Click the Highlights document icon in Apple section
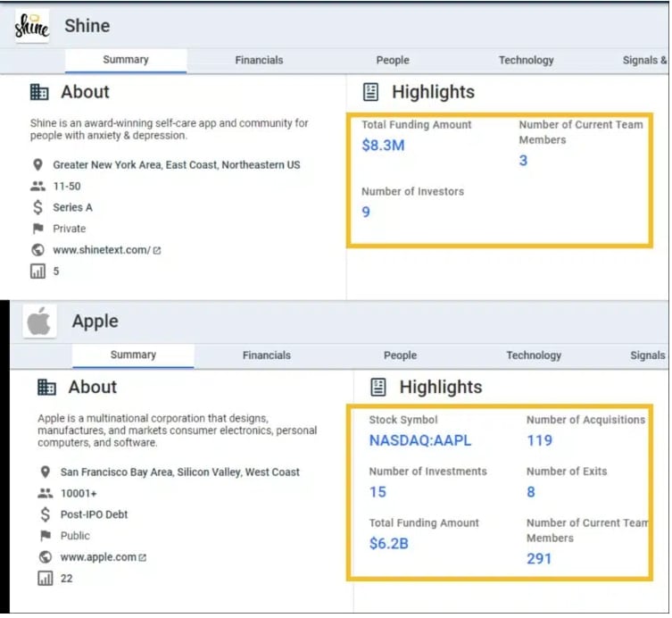672x618 pixels. tap(378, 387)
